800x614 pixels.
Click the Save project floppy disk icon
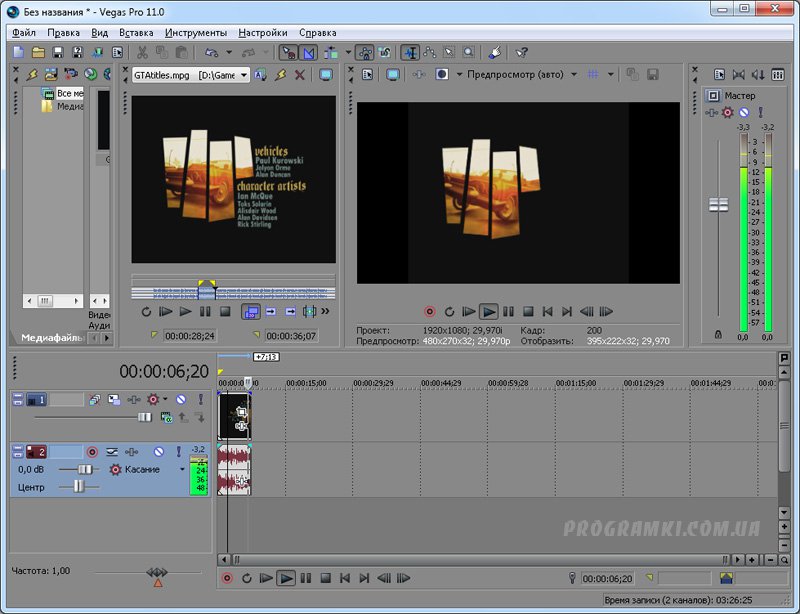tap(58, 52)
